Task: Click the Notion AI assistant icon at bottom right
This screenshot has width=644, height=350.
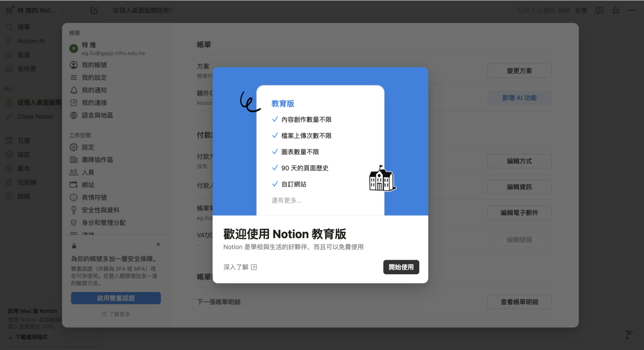Action: (x=628, y=334)
